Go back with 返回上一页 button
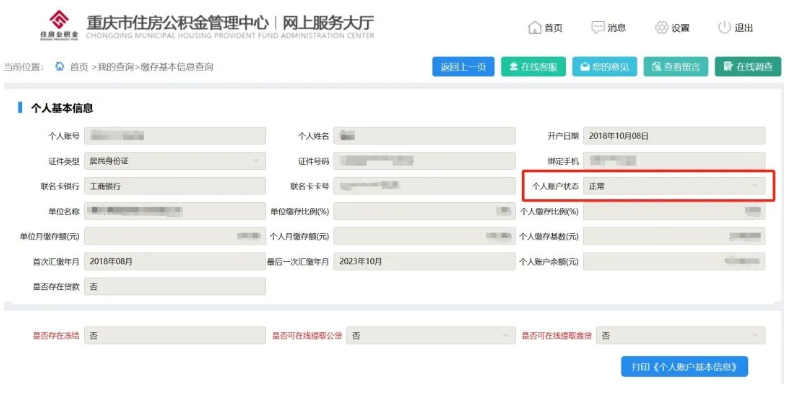The image size is (785, 398). click(463, 67)
